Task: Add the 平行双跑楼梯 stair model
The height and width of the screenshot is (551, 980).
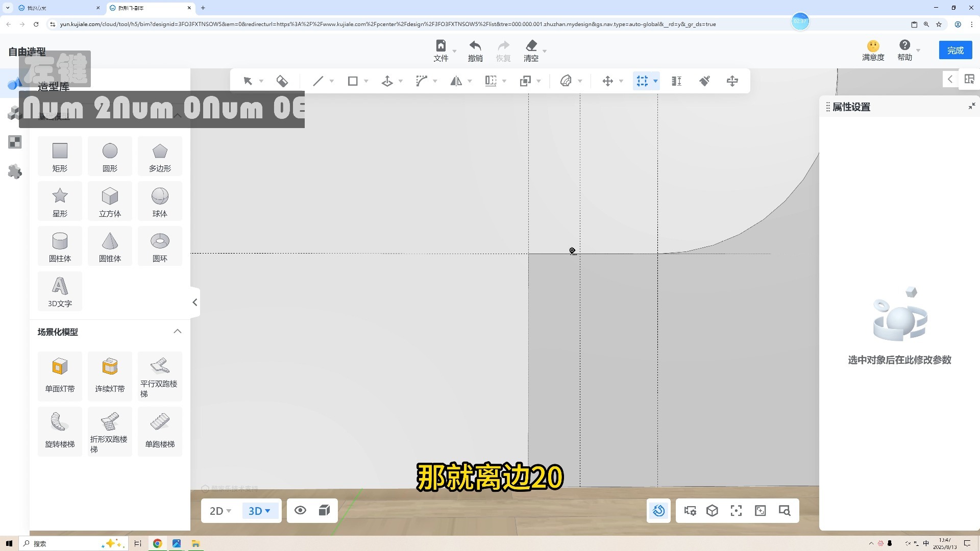Action: click(160, 376)
